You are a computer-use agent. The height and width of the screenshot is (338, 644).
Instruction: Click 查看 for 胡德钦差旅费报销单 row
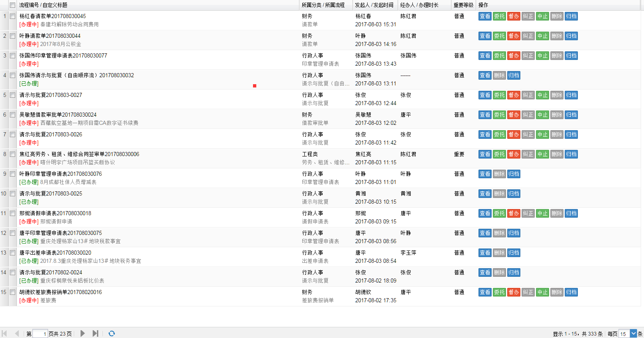point(485,292)
